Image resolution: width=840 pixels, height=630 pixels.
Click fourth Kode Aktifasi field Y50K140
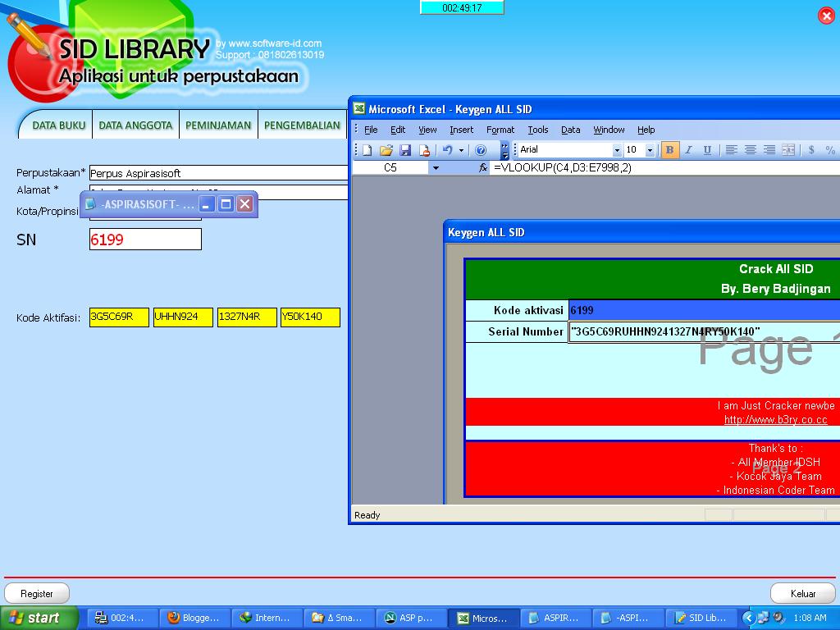pos(310,317)
